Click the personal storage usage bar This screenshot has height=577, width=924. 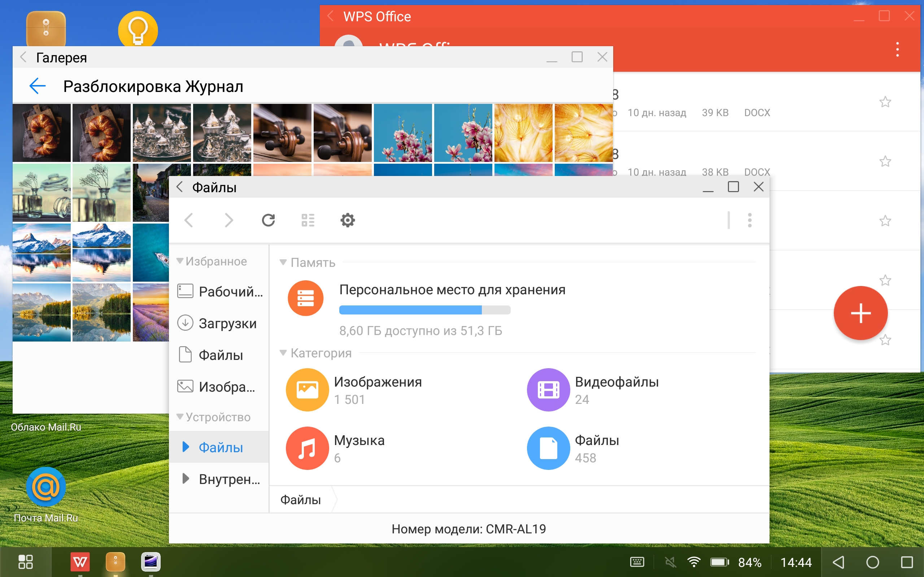pyautogui.click(x=424, y=310)
